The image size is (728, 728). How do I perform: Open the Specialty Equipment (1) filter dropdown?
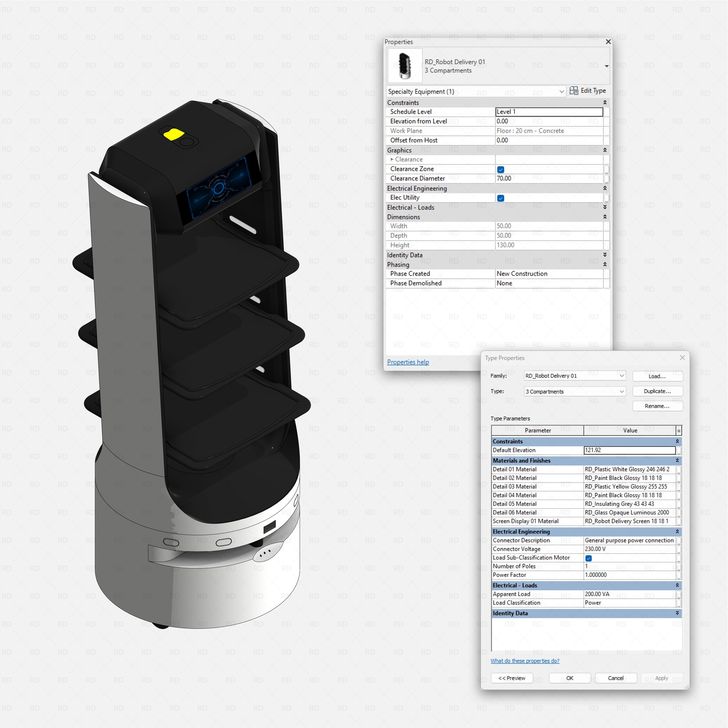[476, 91]
